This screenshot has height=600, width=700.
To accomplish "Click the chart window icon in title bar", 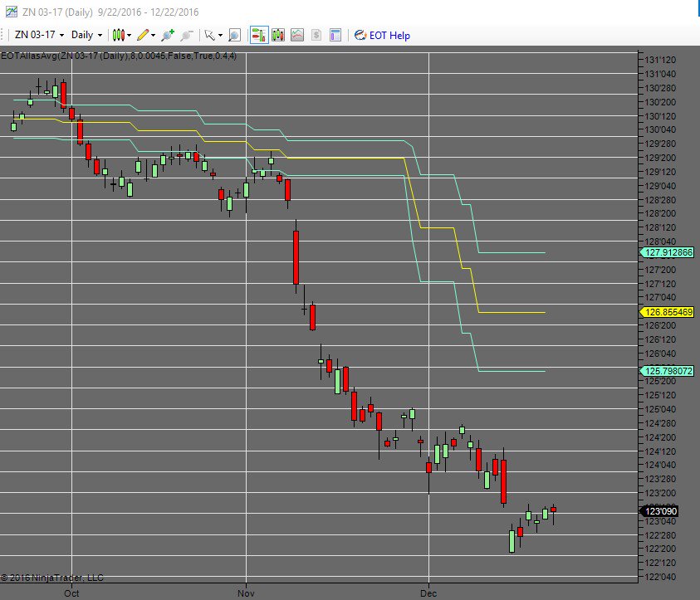I will point(11,12).
